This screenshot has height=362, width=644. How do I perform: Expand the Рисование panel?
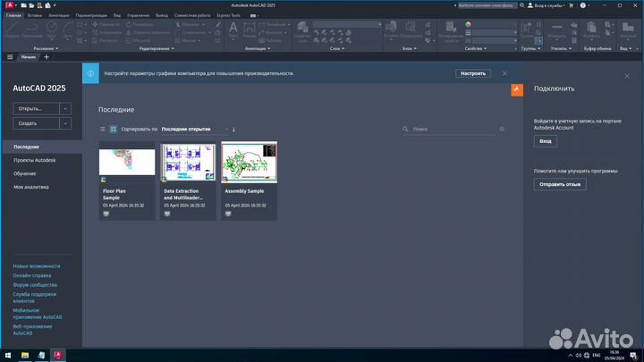pos(46,48)
